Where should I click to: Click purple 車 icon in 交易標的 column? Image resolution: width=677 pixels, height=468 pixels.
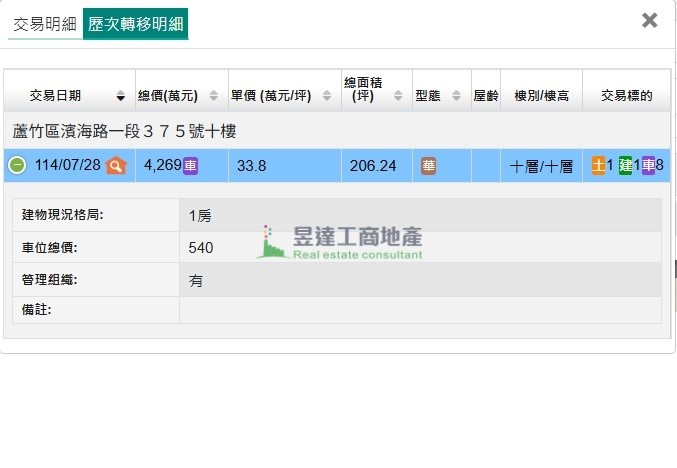[648, 165]
